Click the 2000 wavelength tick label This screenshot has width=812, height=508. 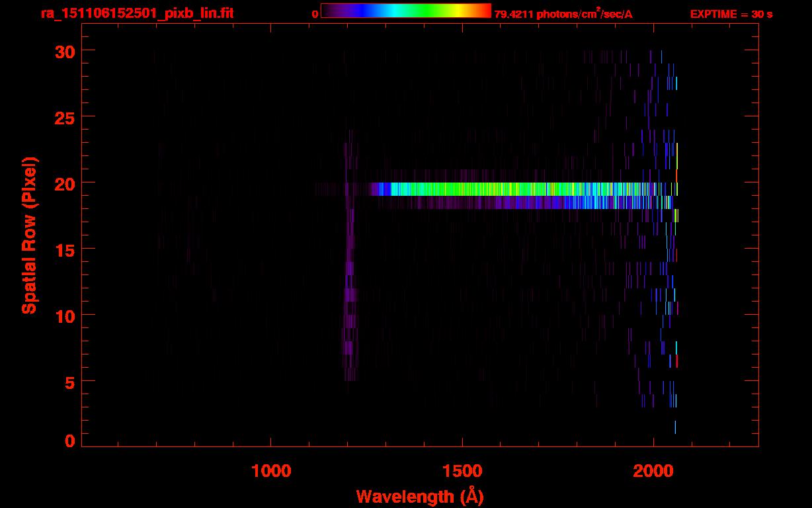[653, 471]
